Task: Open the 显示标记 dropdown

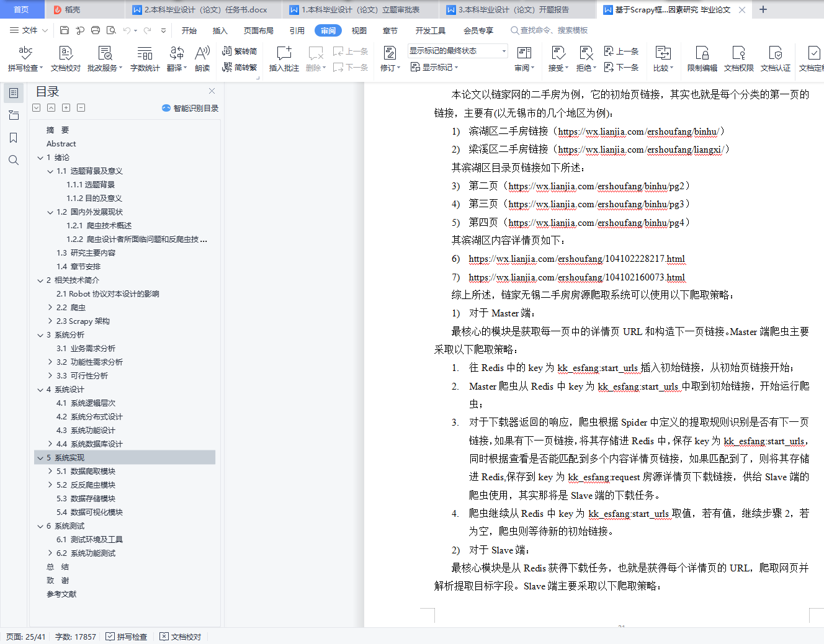Action: (434, 67)
